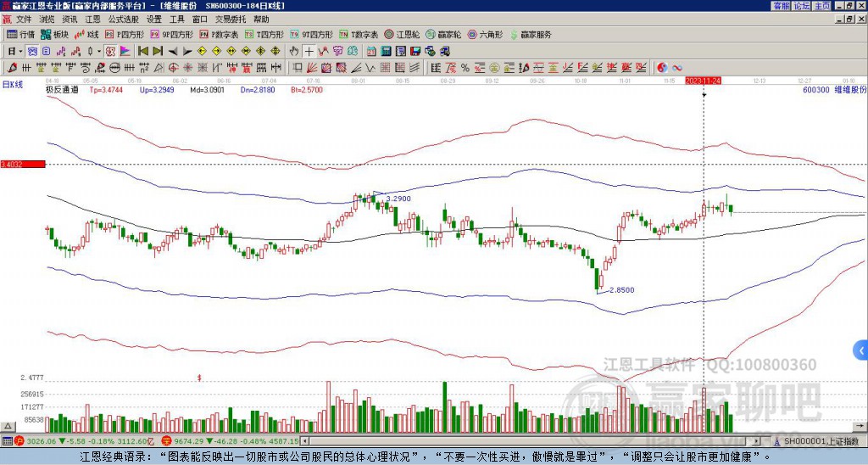The width and height of the screenshot is (868, 465).
Task: Click the black right-pointing arrow icon
Action: pos(187,52)
